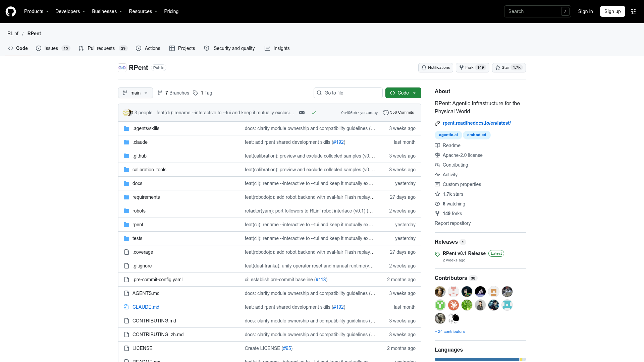Image resolution: width=644 pixels, height=362 pixels.
Task: Click the tag icon next to 1 Tag
Action: 196,93
